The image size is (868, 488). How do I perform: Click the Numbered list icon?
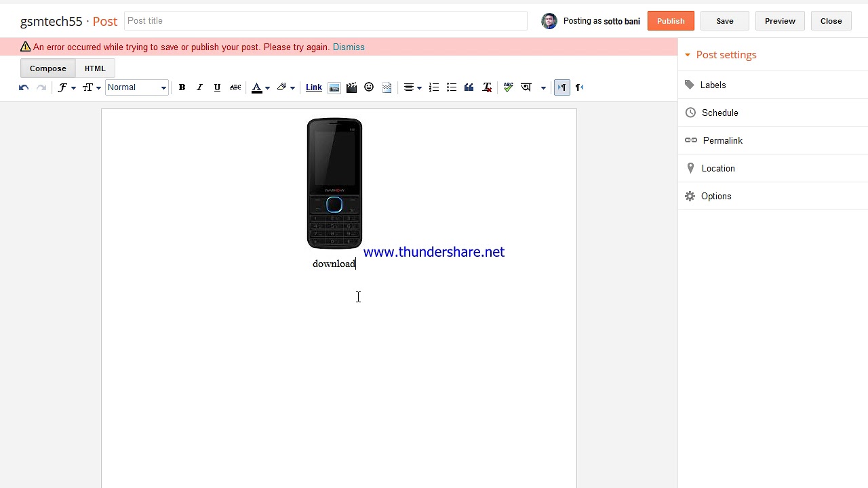point(434,87)
